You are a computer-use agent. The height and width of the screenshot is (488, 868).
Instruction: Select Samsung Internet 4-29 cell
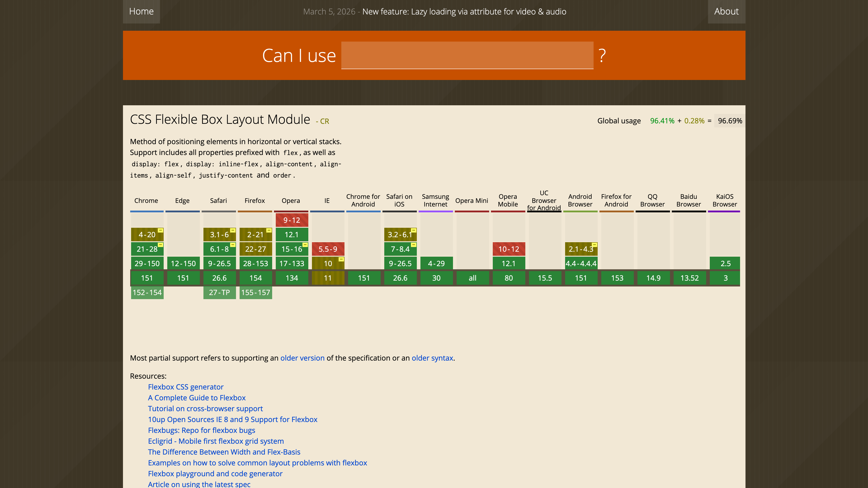pyautogui.click(x=436, y=264)
